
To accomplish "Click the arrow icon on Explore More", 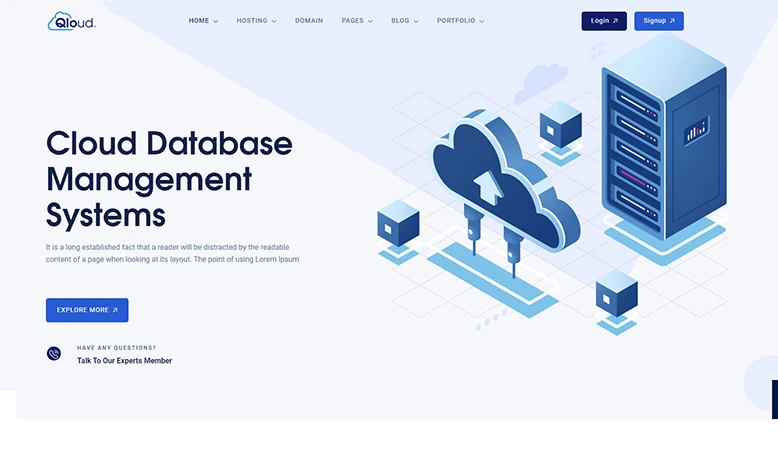I will [x=115, y=310].
